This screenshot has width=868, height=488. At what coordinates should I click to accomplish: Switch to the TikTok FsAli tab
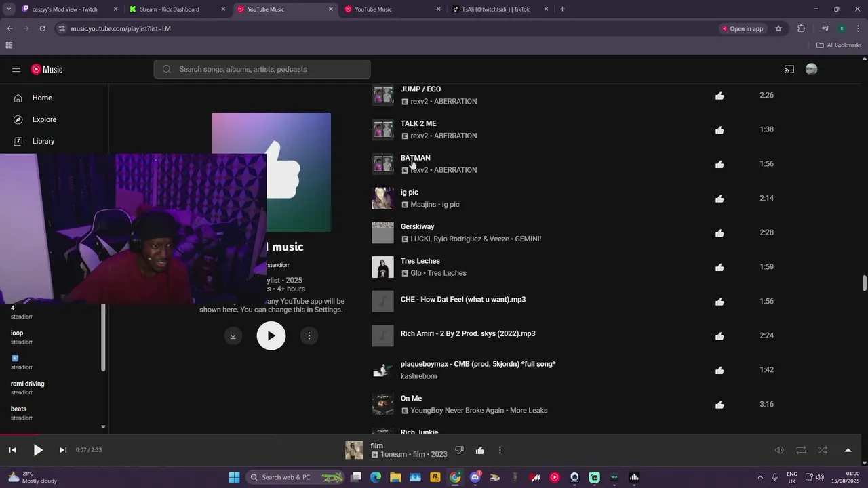pyautogui.click(x=500, y=9)
